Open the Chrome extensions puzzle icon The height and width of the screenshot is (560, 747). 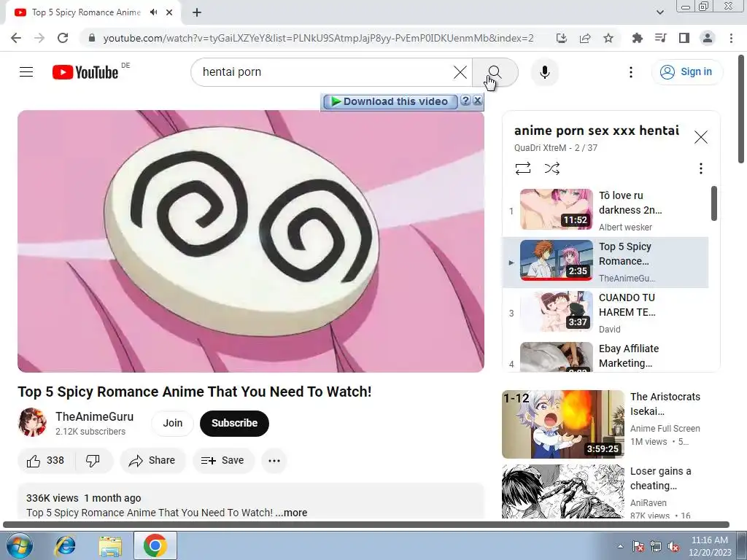637,38
